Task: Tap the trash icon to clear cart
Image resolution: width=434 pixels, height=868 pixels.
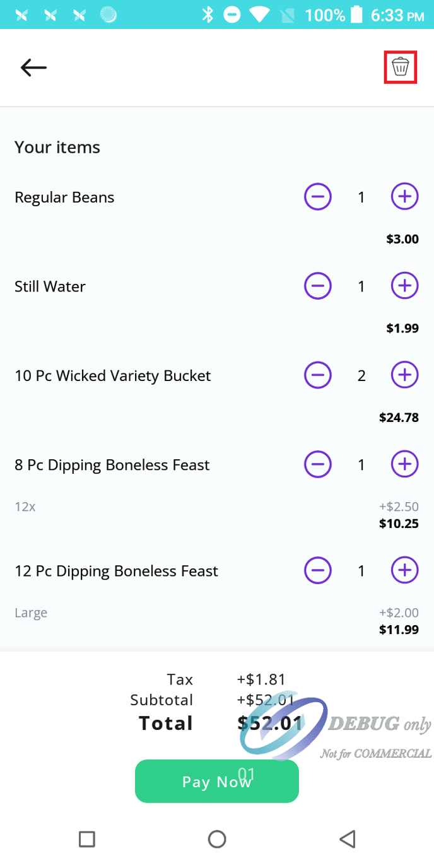Action: (x=401, y=67)
